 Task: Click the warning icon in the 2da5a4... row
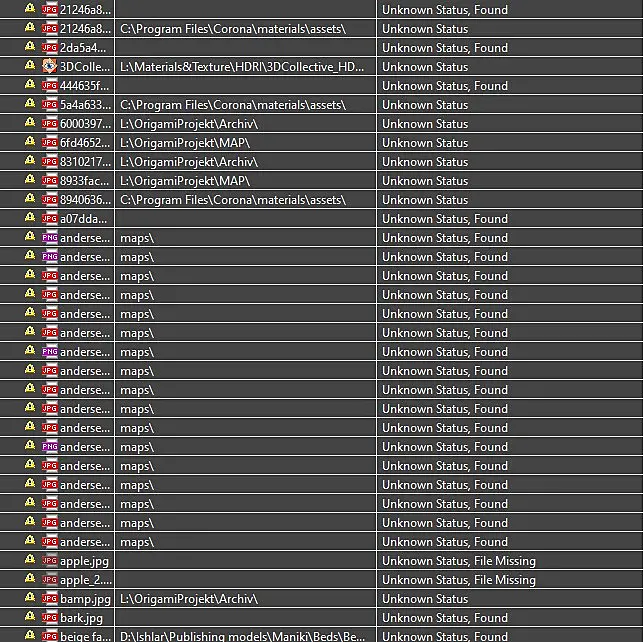tap(30, 46)
